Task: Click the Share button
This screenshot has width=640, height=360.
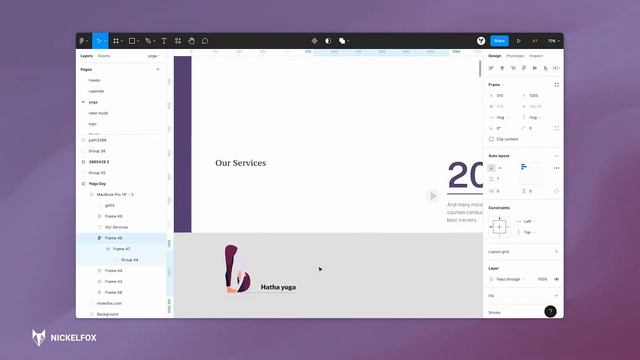Action: (499, 41)
